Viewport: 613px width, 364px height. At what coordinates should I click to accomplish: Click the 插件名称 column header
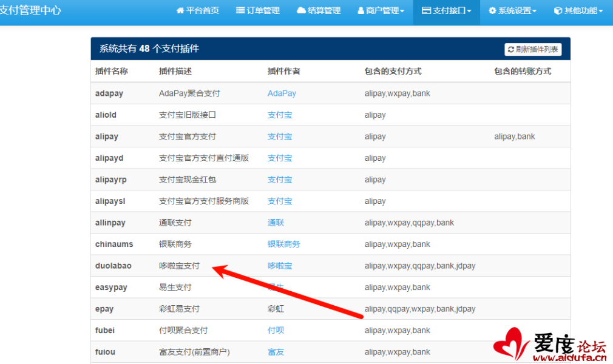(x=112, y=71)
